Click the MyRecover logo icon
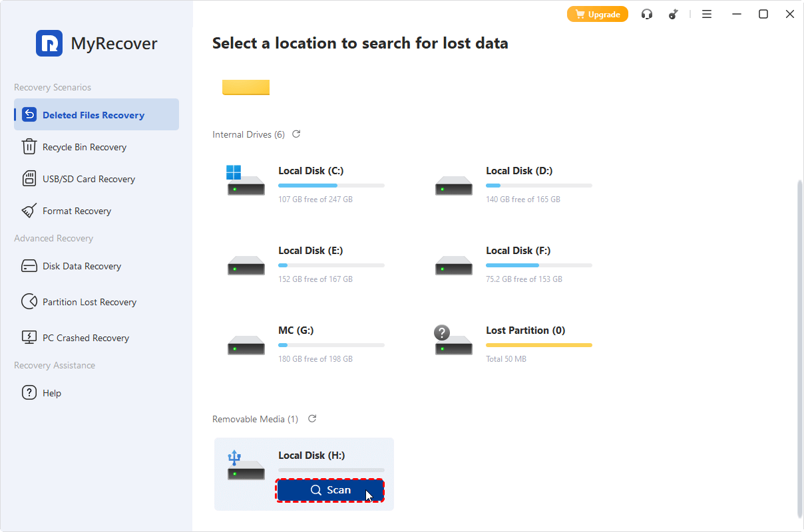The height and width of the screenshot is (532, 804). tap(49, 43)
